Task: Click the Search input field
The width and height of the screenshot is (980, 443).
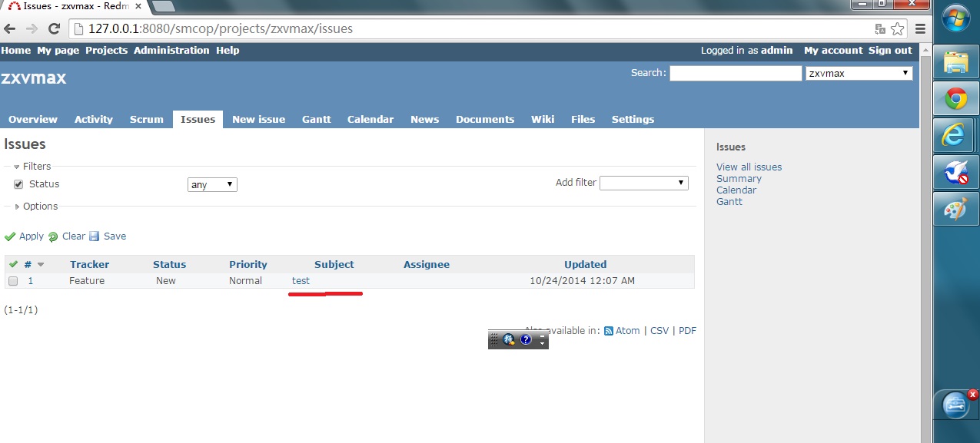Action: [736, 73]
